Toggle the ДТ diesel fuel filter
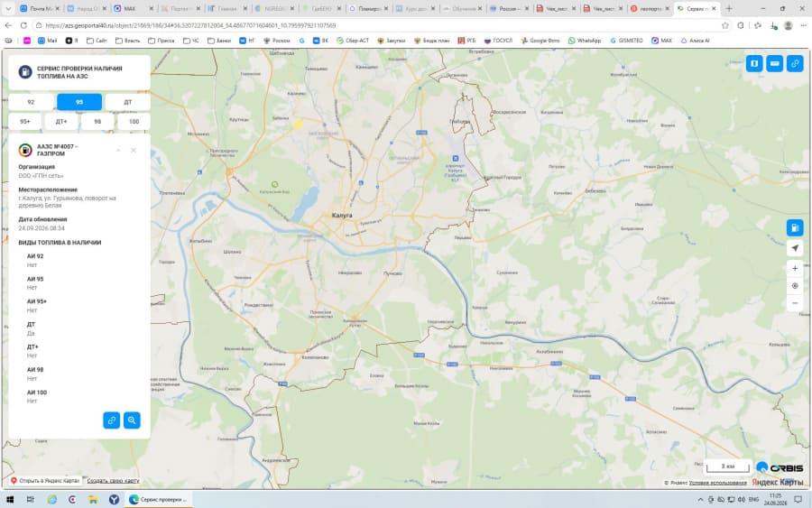812x508 pixels. pyautogui.click(x=128, y=102)
